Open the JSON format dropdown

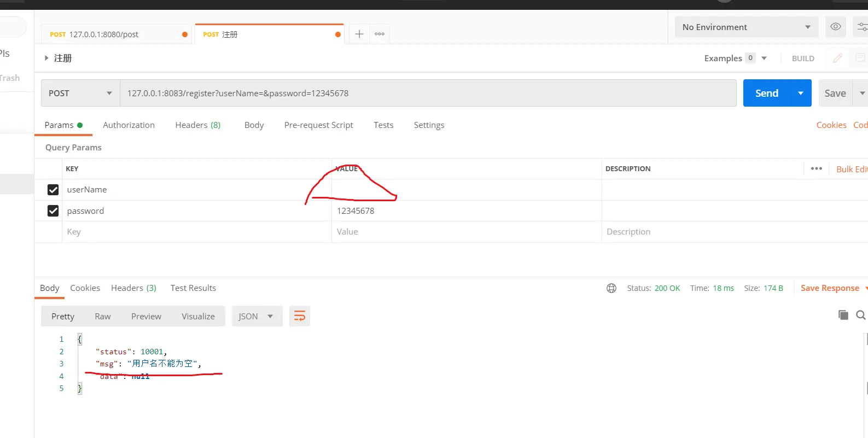pos(257,317)
